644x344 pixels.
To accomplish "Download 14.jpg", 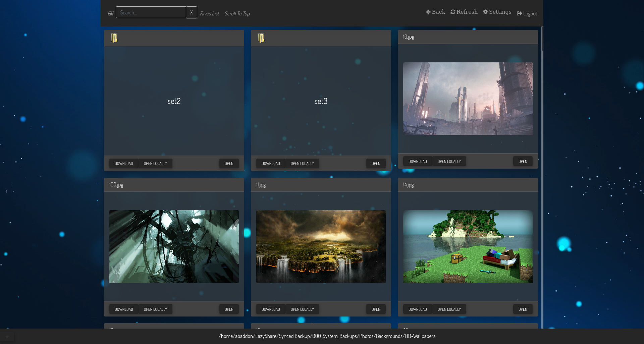I will tap(418, 309).
